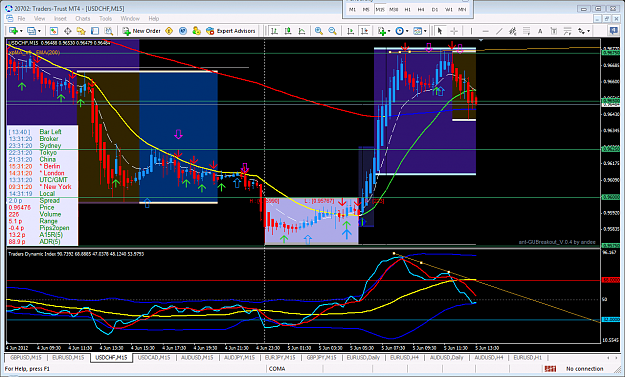
Task: Open the Charts menu
Action: [x=83, y=18]
